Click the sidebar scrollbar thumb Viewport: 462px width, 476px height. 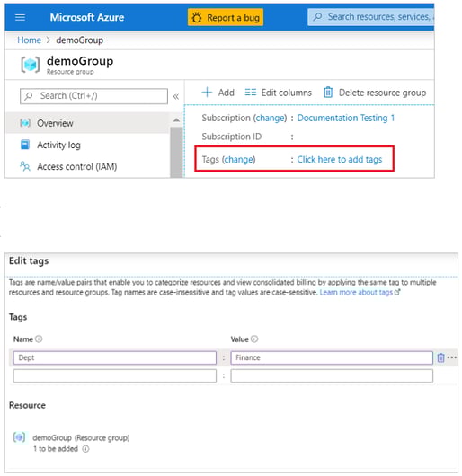click(176, 152)
